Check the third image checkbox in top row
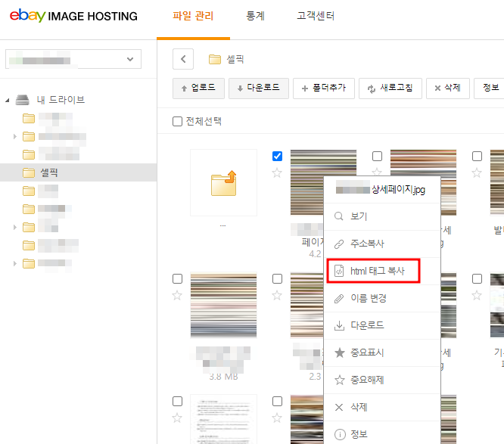The image size is (504, 444). [477, 156]
